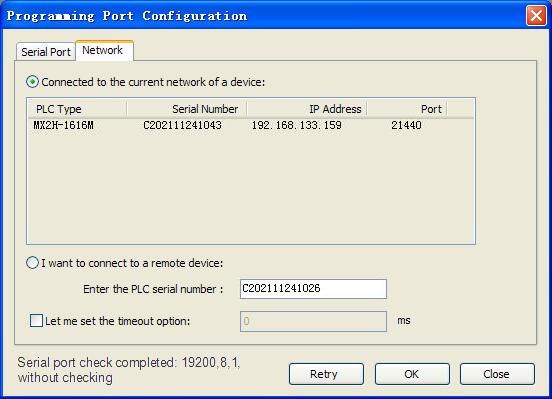
Task: Switch to the Serial Port tab
Action: [x=46, y=52]
